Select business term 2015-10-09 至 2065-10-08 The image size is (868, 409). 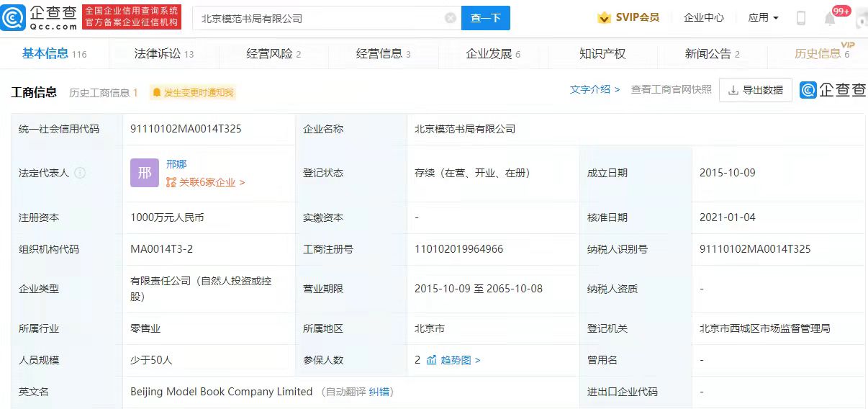click(x=479, y=289)
